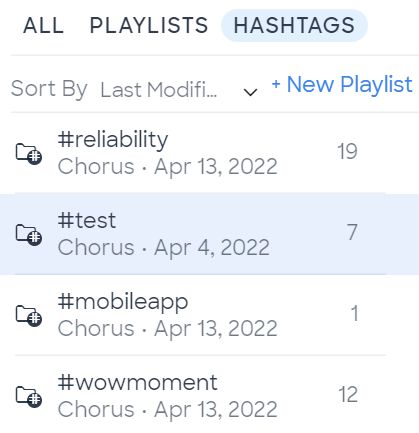419x433 pixels.
Task: Expand the Sort By dropdown chevron
Action: 250,92
